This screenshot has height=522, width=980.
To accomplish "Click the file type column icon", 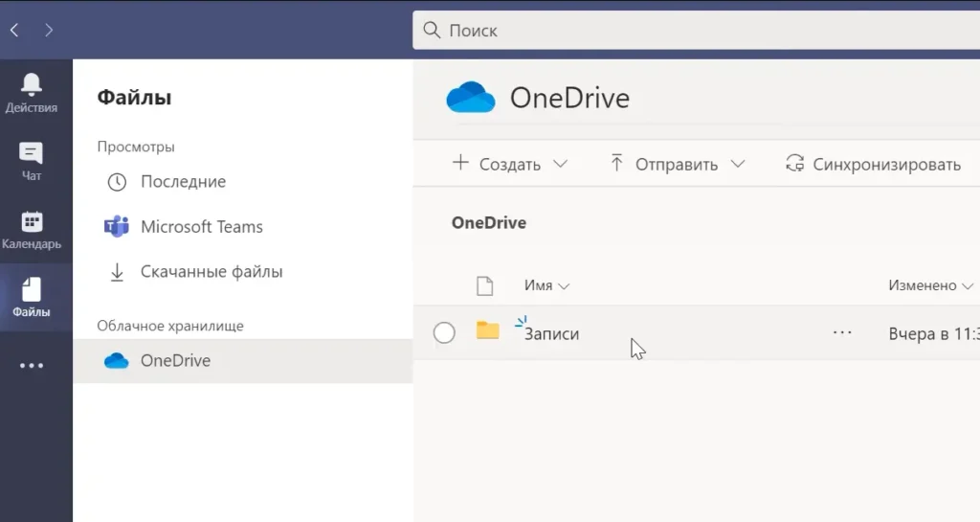I will (x=485, y=285).
